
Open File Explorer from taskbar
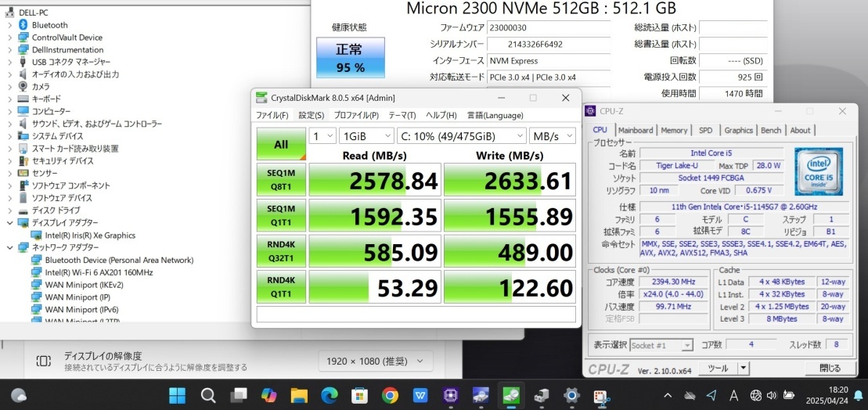pyautogui.click(x=299, y=396)
